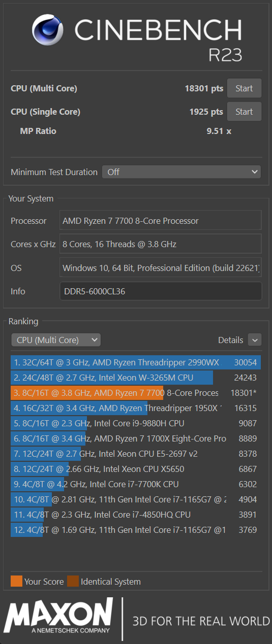The image size is (272, 644).
Task: Open the CPU (Multi Core) ranking dropdown
Action: coord(56,340)
